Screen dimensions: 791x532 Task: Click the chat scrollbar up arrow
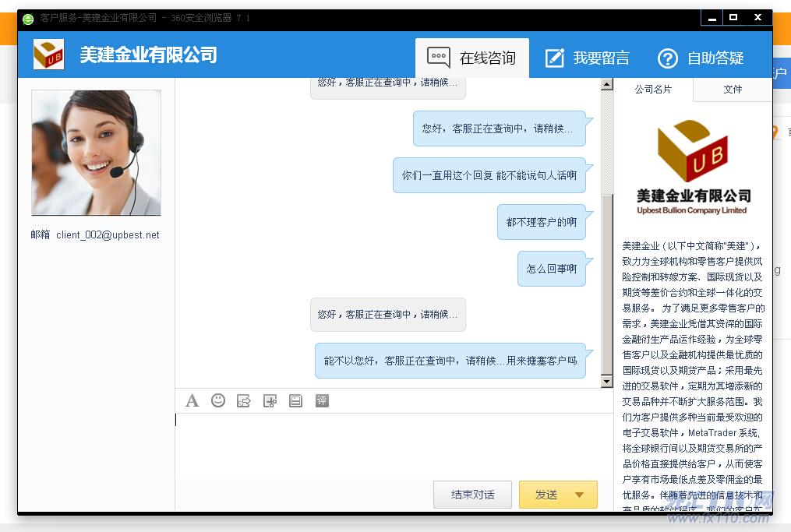pos(607,84)
